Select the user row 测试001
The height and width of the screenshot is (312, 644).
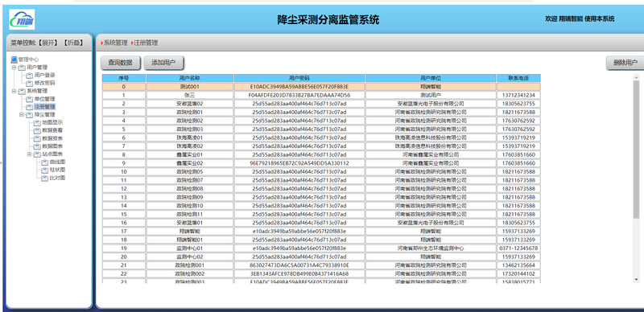pos(321,87)
